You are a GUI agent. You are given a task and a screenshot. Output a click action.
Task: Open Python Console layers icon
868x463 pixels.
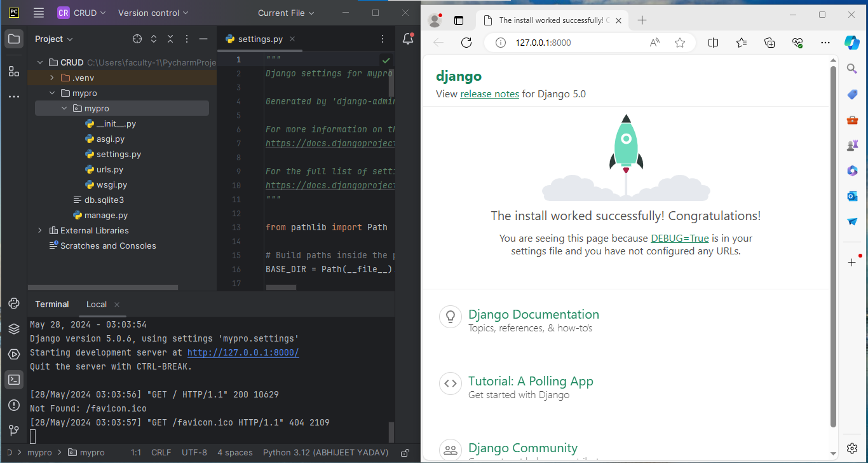coord(13,329)
